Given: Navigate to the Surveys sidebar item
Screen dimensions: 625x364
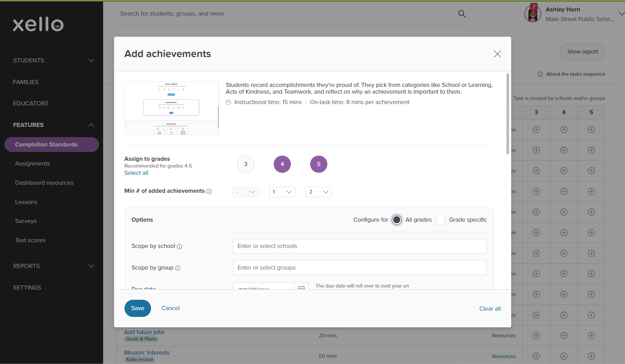Looking at the screenshot, I should pos(26,221).
